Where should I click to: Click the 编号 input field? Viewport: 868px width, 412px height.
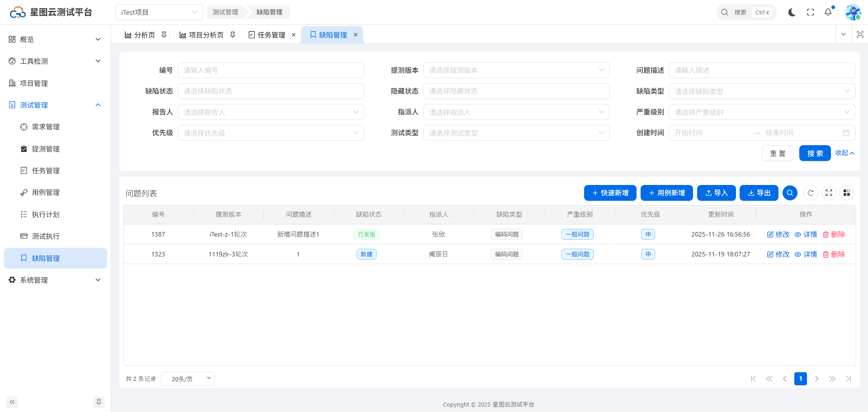270,71
